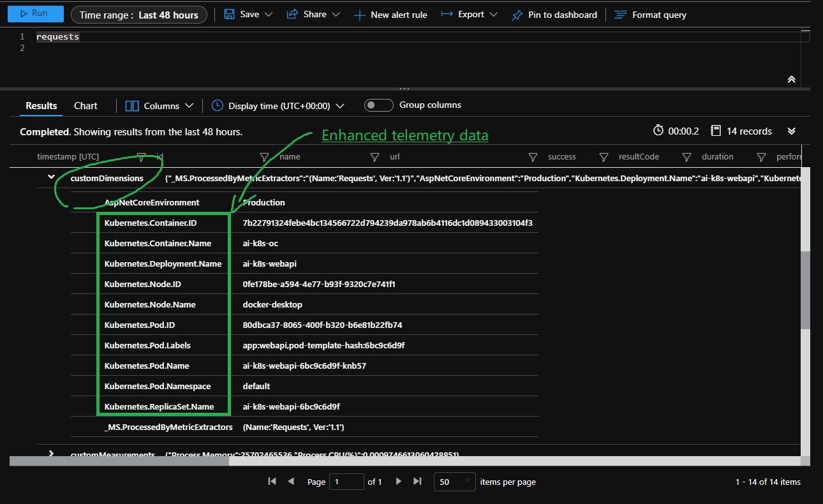The width and height of the screenshot is (823, 504).
Task: Expand the customMeasurements row
Action: pos(50,454)
